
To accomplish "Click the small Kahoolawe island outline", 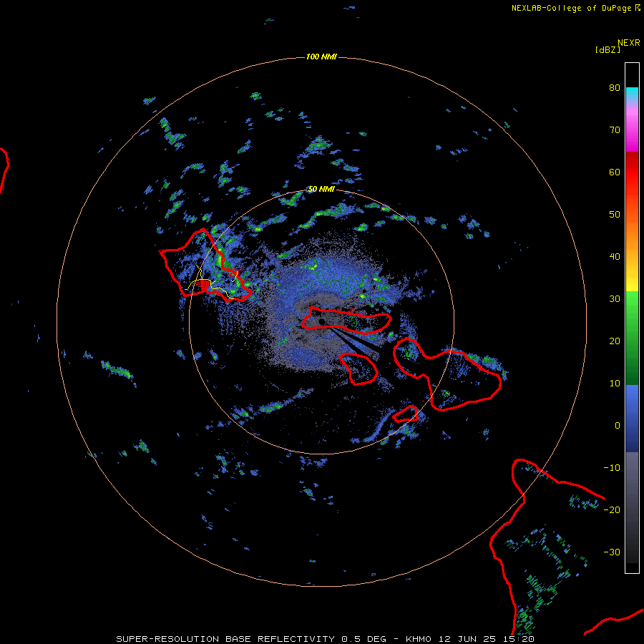I will point(406,414).
